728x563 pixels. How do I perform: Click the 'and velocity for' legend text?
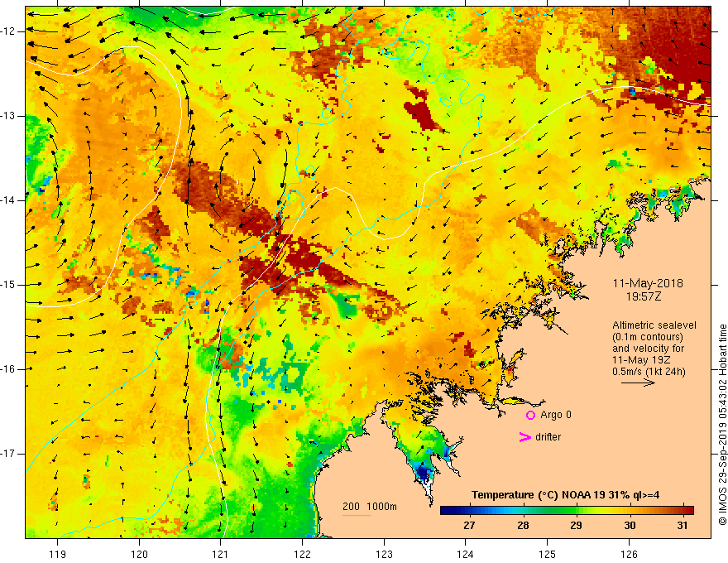click(x=648, y=349)
